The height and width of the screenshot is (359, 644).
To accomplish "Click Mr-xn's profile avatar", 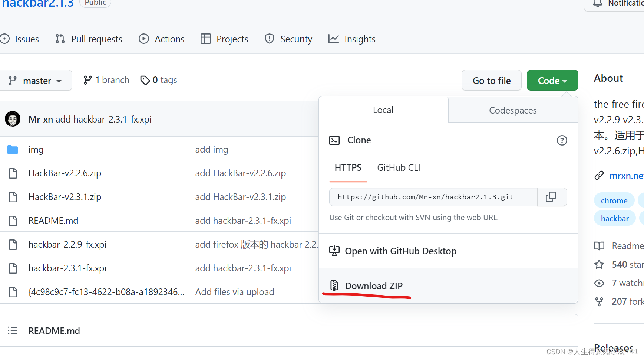I will tap(13, 119).
